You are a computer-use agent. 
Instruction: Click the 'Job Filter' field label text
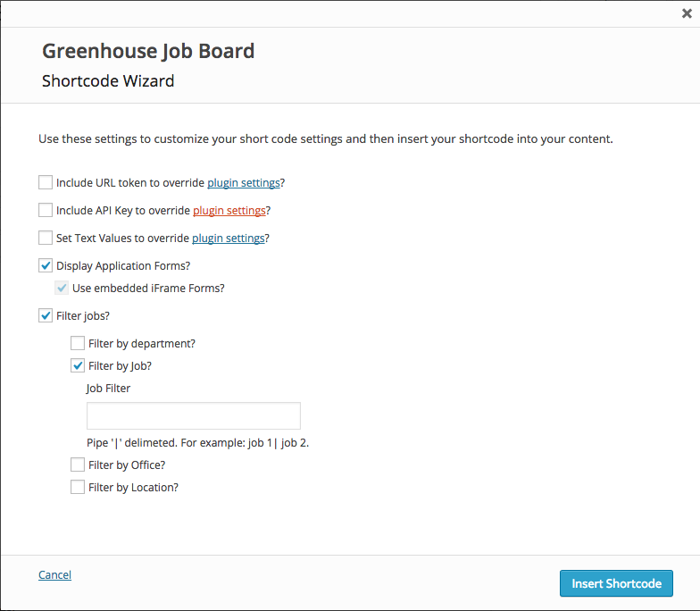click(x=108, y=389)
